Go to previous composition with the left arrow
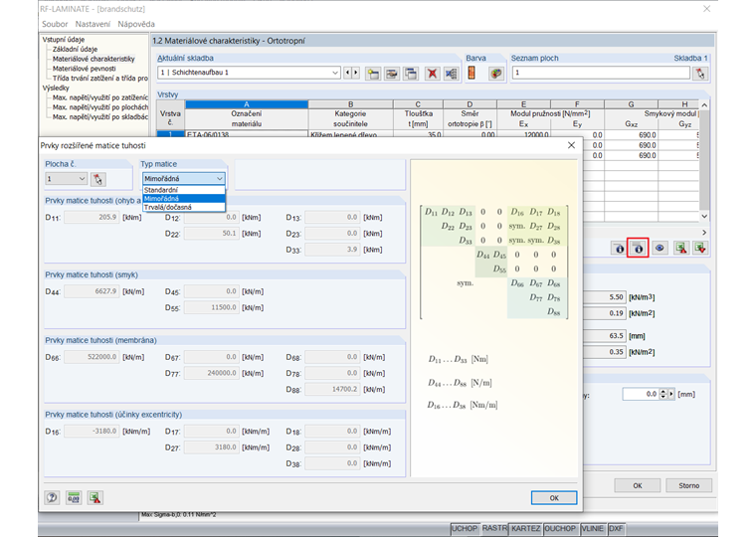756x537 pixels. click(347, 73)
